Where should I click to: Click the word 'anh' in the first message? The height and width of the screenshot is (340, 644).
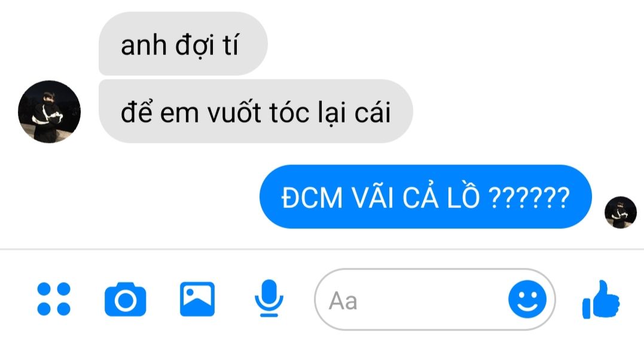(144, 45)
